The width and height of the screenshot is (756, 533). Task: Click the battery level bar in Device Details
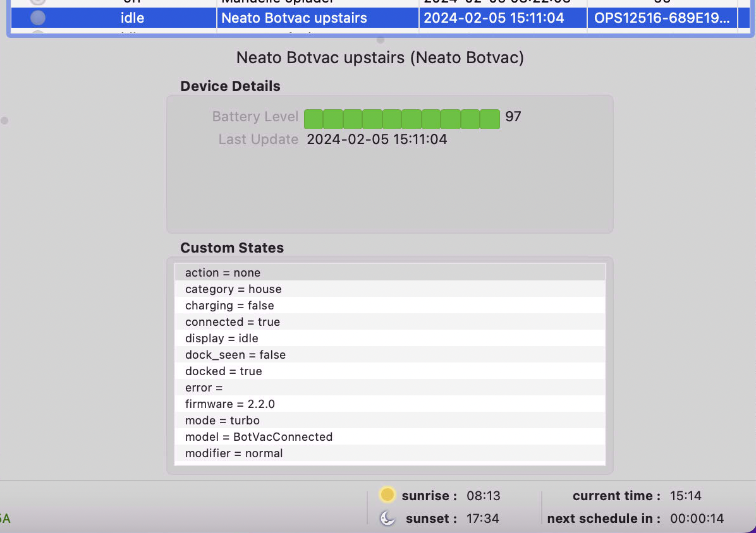coord(401,119)
